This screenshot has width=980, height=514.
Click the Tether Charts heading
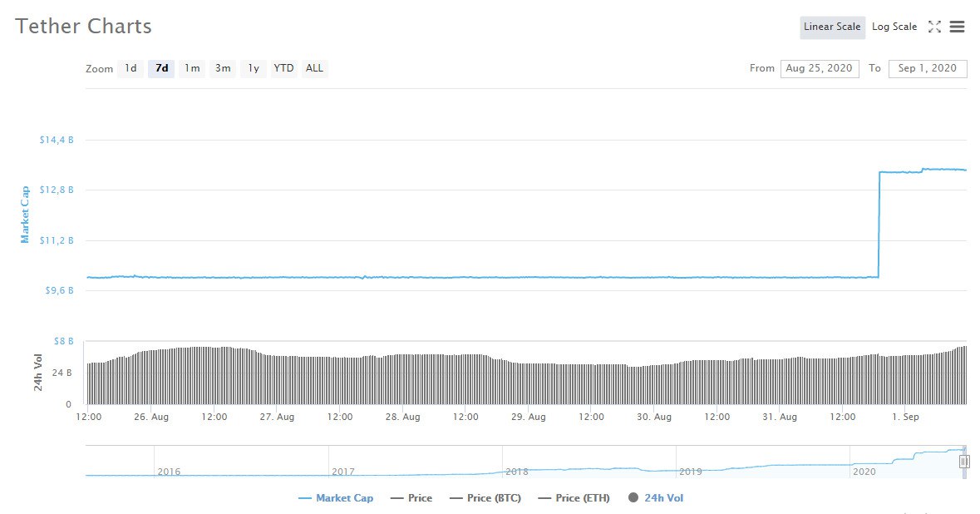click(x=83, y=27)
